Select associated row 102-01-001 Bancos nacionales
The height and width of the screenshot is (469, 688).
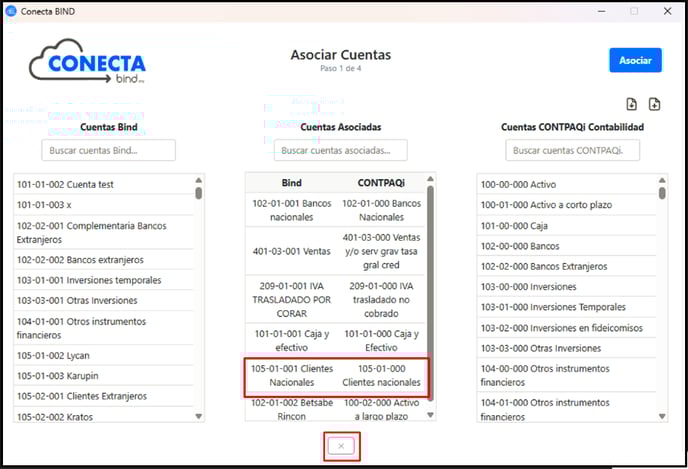(x=336, y=210)
